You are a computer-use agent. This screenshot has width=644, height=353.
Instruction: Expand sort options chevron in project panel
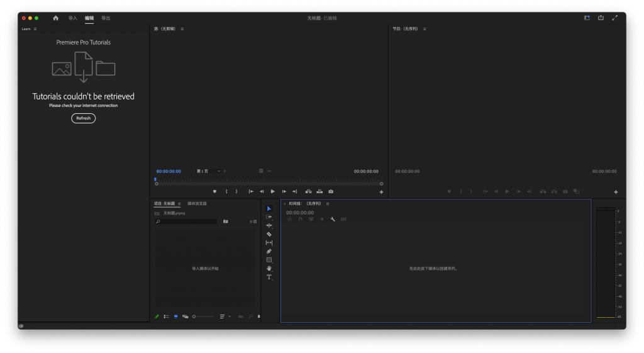tap(230, 317)
